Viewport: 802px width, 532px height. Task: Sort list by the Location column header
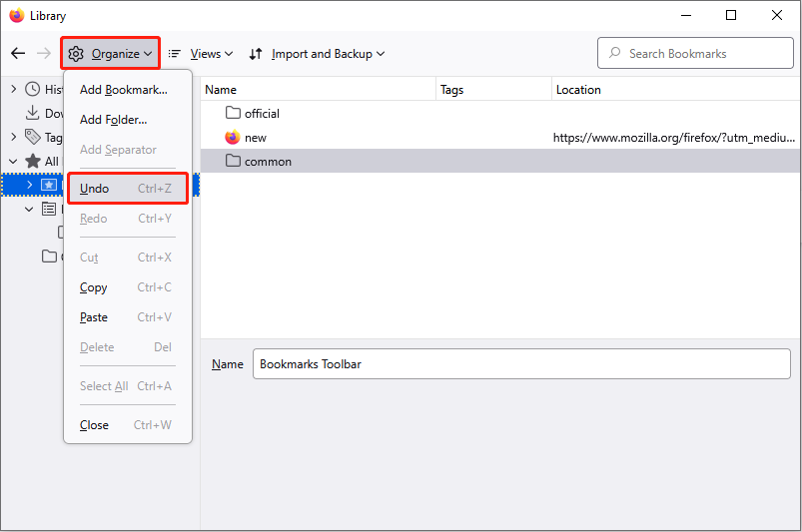(674, 90)
